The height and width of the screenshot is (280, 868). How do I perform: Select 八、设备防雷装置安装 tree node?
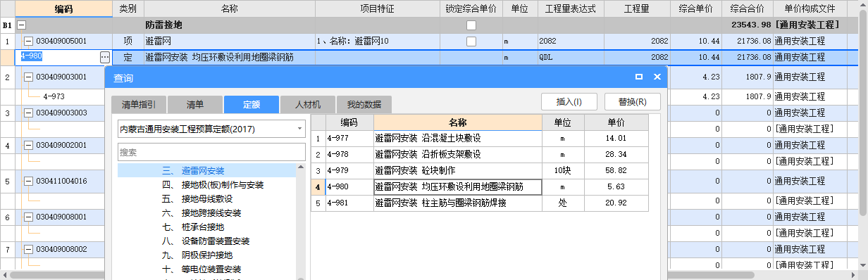click(x=206, y=241)
